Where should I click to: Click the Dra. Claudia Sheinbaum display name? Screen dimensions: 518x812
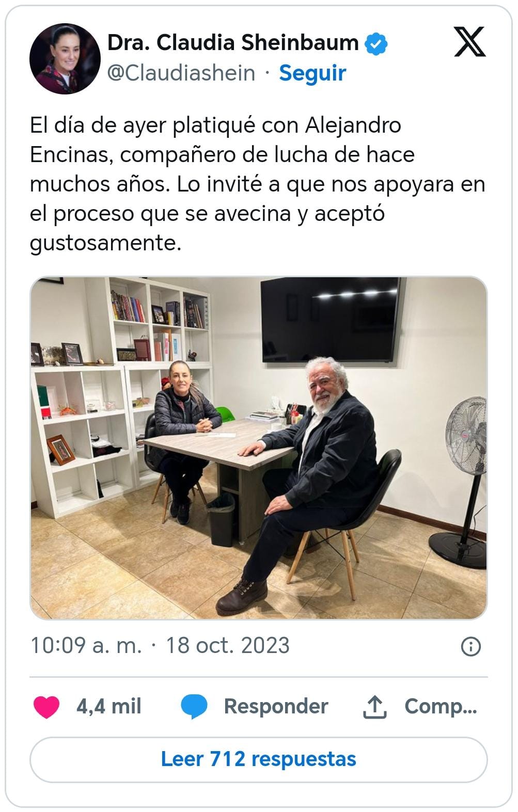point(233,43)
